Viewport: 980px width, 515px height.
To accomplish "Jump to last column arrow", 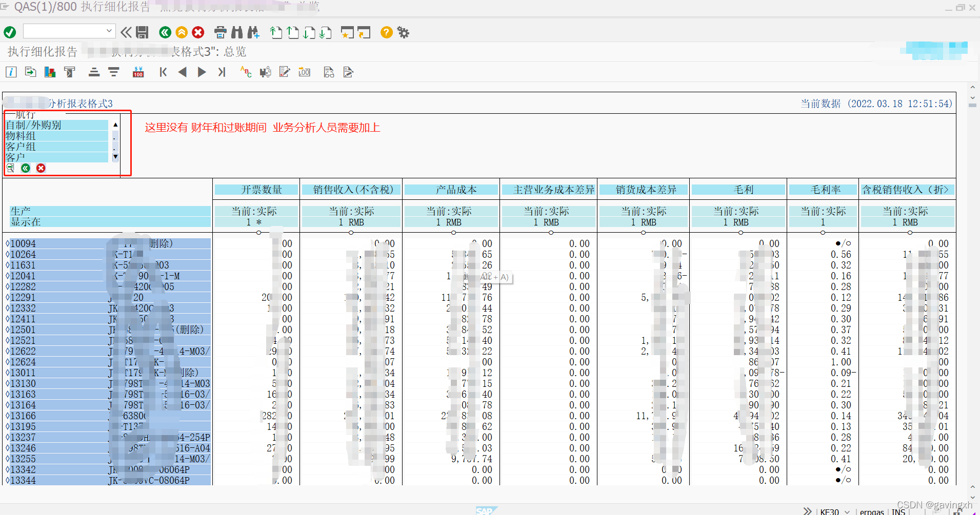I will coord(222,72).
